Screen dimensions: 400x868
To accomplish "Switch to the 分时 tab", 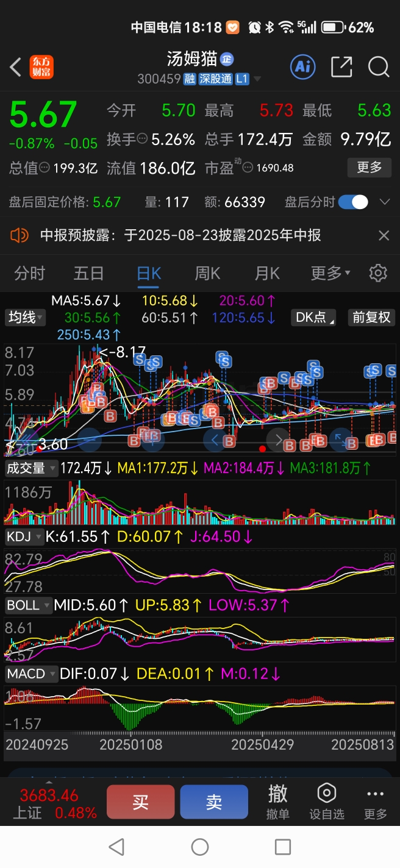I will (x=29, y=273).
